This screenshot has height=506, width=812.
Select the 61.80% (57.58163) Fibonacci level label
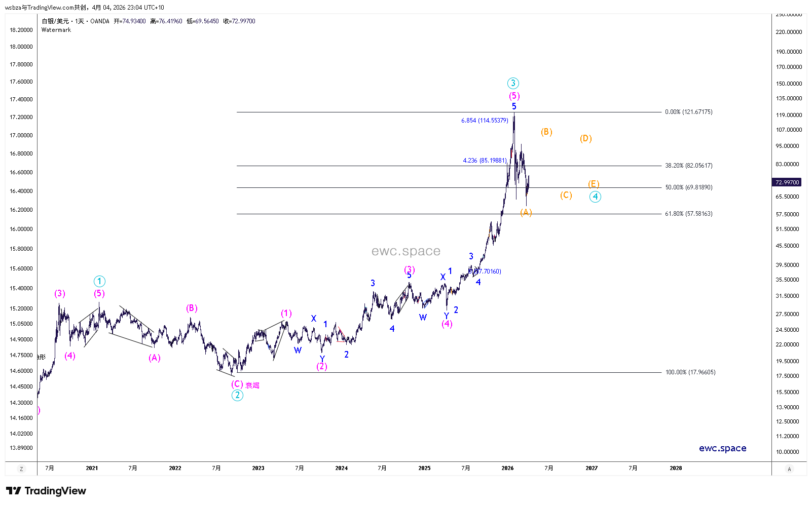click(688, 214)
